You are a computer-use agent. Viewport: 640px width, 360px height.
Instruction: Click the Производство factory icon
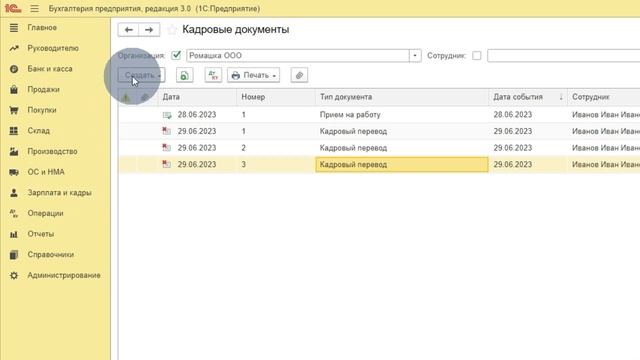14,151
